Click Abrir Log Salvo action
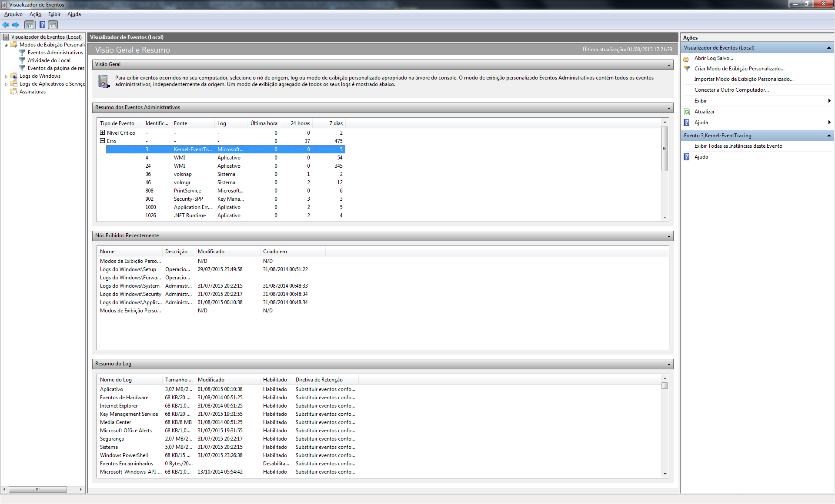This screenshot has height=504, width=835. click(713, 58)
